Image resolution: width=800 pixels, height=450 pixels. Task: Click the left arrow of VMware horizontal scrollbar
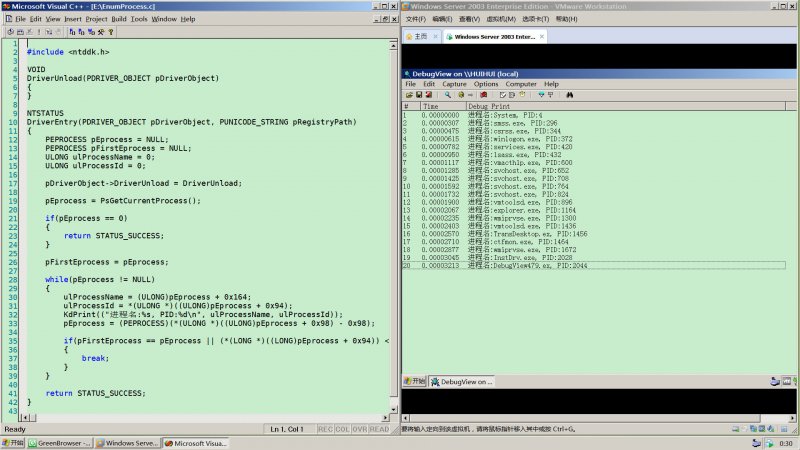[406, 418]
